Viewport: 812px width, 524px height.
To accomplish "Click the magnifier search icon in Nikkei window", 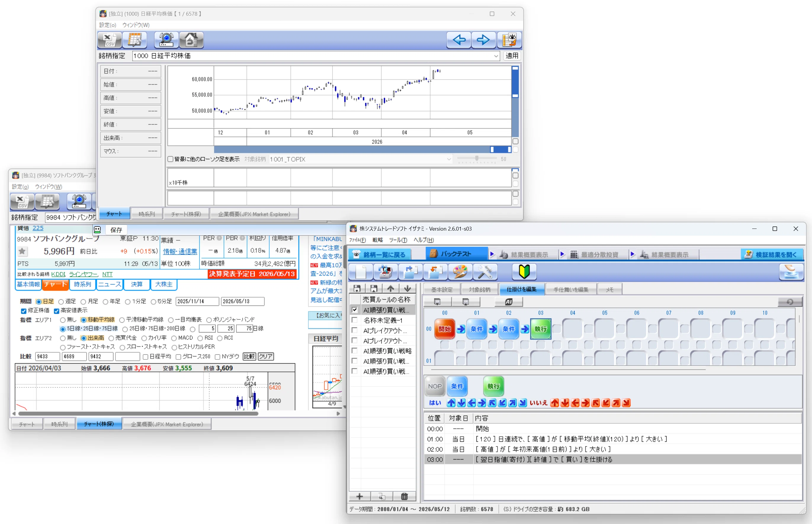I will [x=166, y=40].
